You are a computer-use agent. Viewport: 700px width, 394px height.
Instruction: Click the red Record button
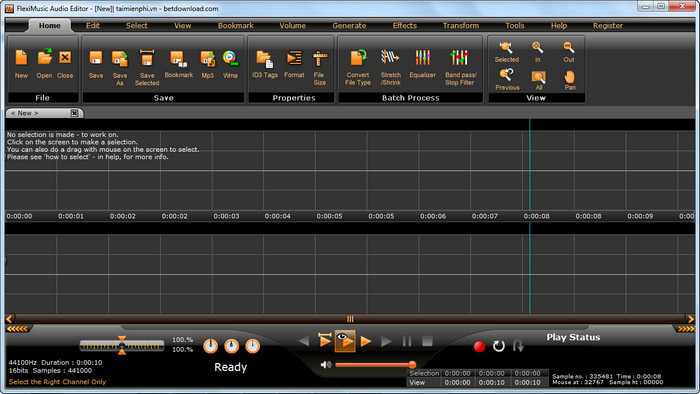point(479,346)
